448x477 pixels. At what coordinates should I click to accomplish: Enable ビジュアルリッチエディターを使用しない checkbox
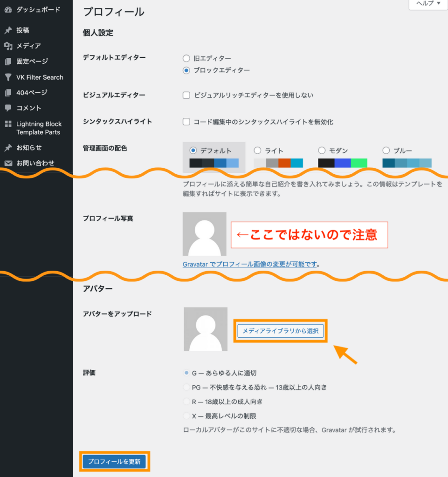click(186, 95)
